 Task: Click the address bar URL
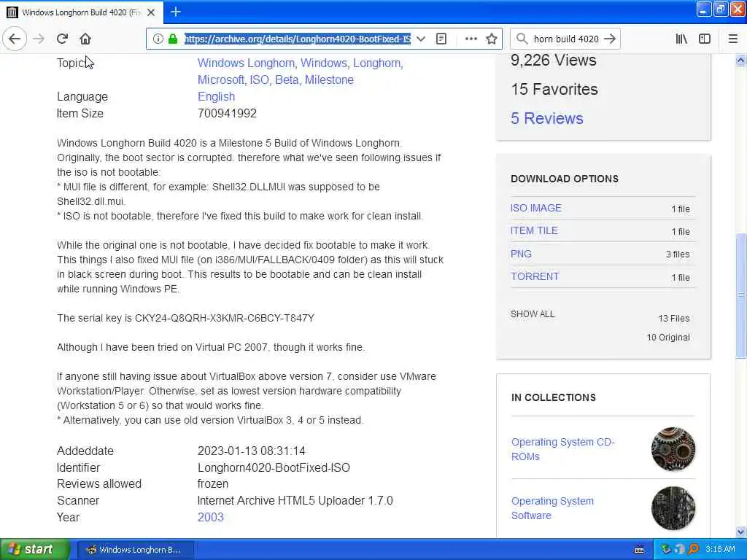point(298,39)
